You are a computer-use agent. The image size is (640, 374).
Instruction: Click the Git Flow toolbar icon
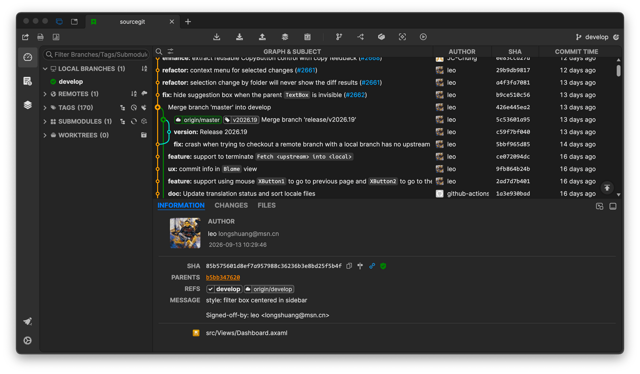360,37
